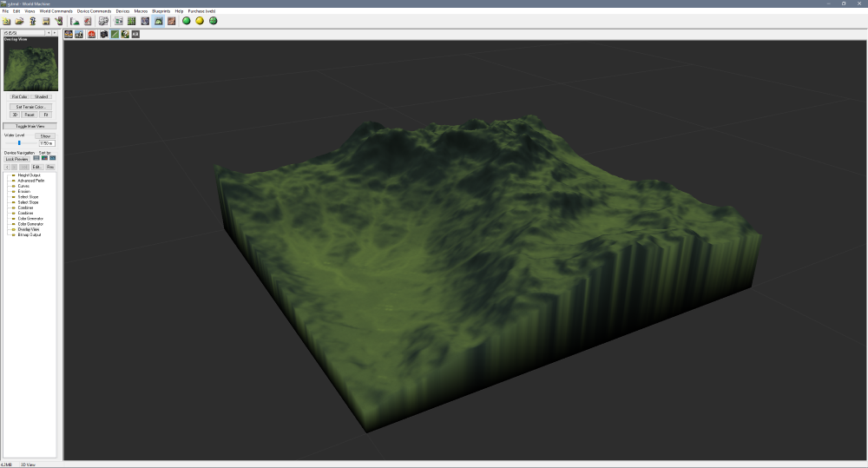Select Curves in the device list
This screenshot has height=468, width=868.
click(x=23, y=186)
